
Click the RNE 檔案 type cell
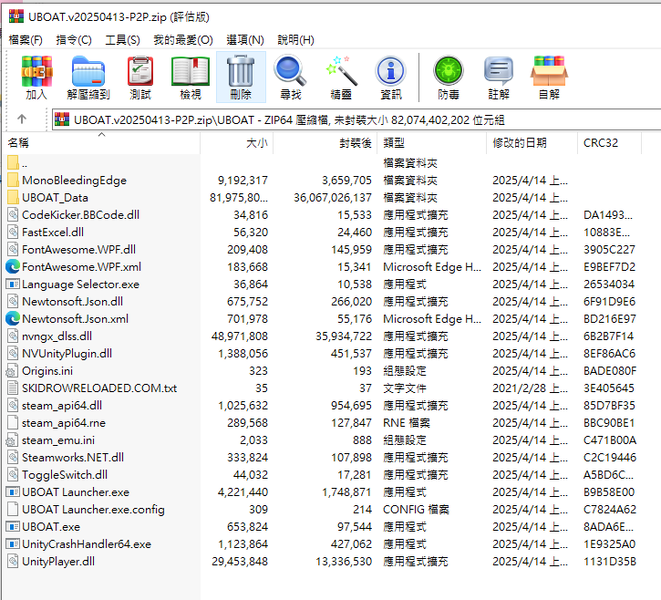click(x=406, y=422)
